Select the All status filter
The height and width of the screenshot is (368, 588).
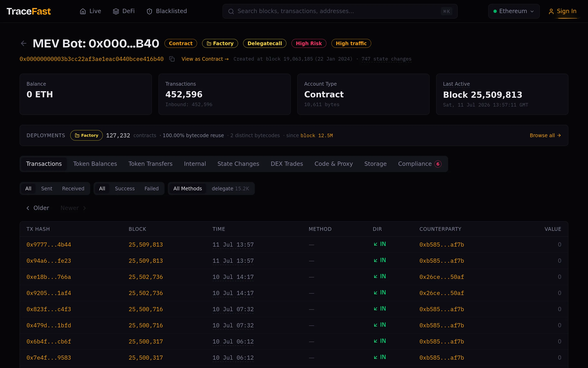tap(102, 189)
